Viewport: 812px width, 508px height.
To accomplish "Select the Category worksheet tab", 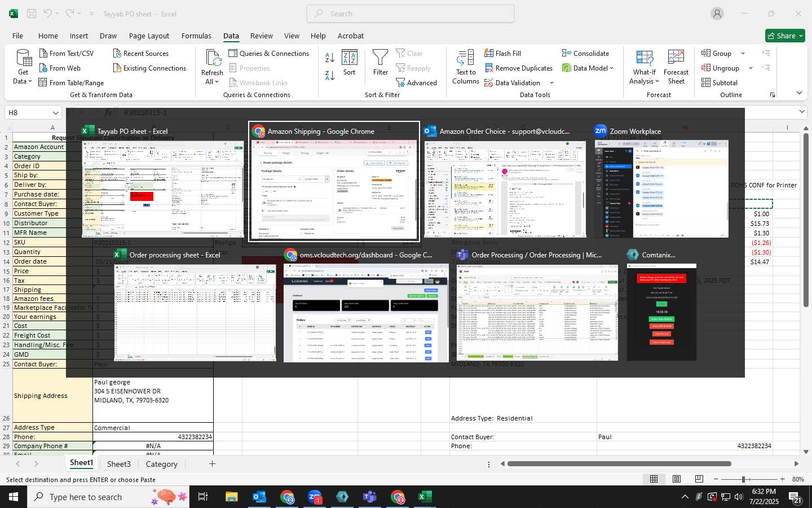I will (162, 464).
